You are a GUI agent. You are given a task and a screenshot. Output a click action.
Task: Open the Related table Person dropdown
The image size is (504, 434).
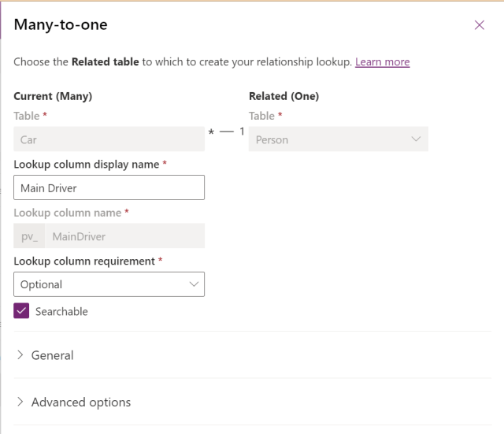[338, 139]
